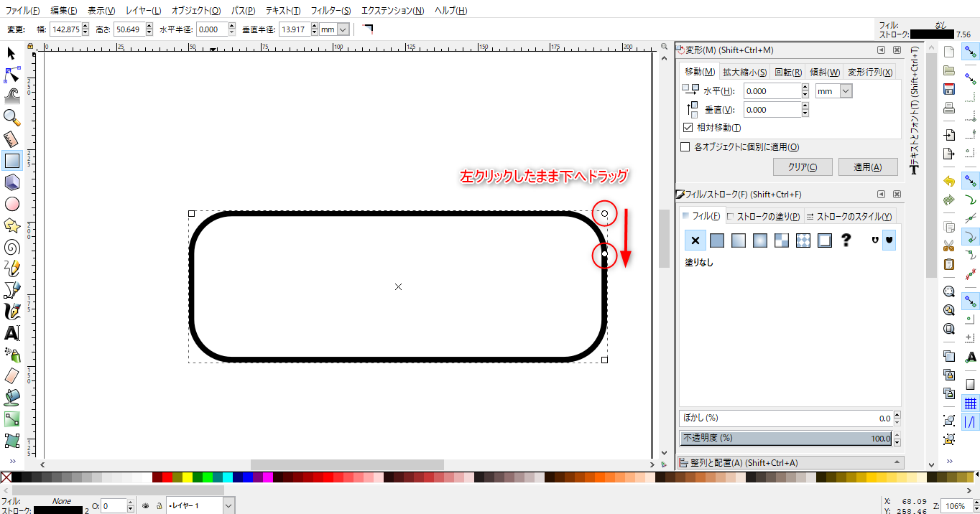Select the Star polygon tool

(11, 225)
